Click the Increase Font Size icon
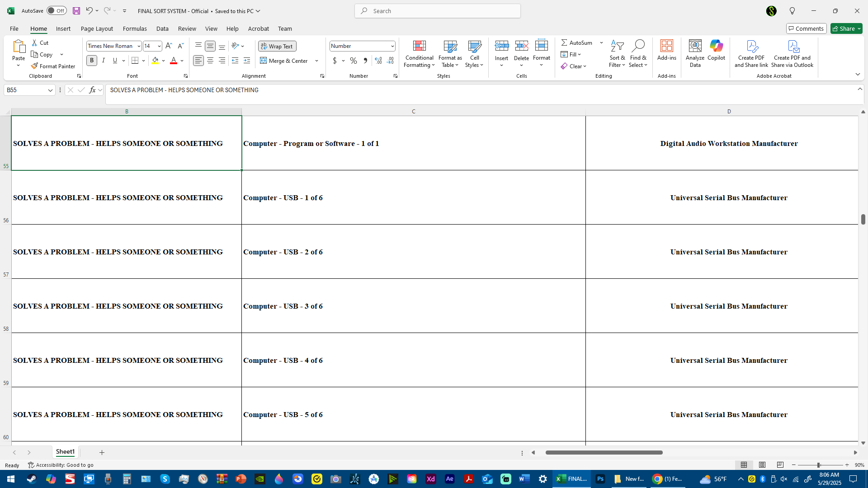868x488 pixels. point(169,46)
